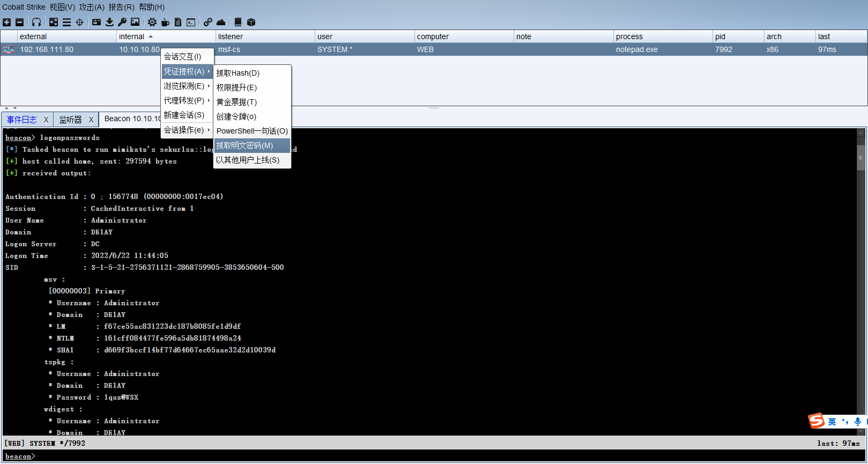The image size is (868, 464).
Task: Open the Downloaded files arrow icon
Action: tap(109, 22)
